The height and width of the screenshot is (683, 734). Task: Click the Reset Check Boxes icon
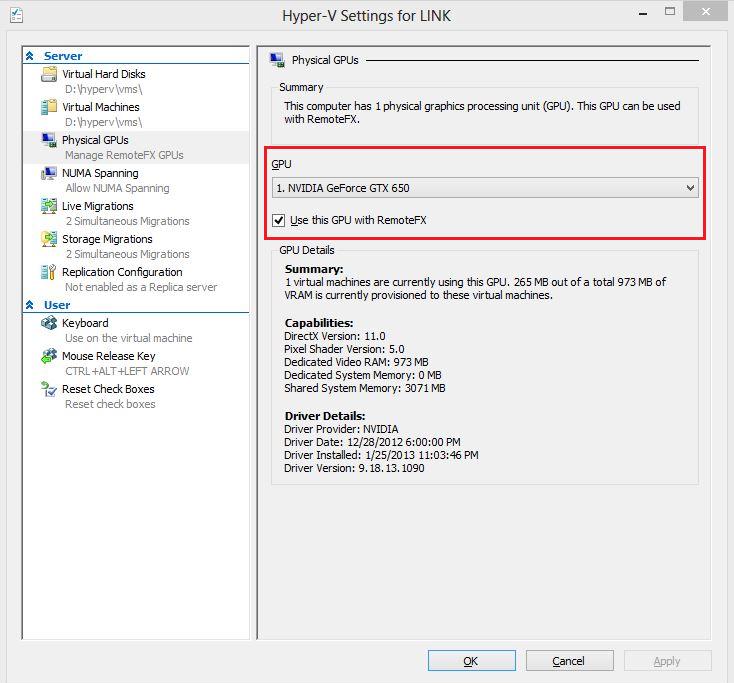pos(49,389)
